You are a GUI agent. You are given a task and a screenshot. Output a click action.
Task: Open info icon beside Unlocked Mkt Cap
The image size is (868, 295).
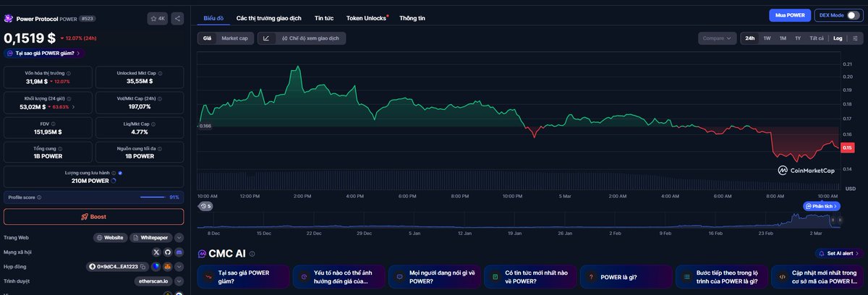pyautogui.click(x=161, y=73)
